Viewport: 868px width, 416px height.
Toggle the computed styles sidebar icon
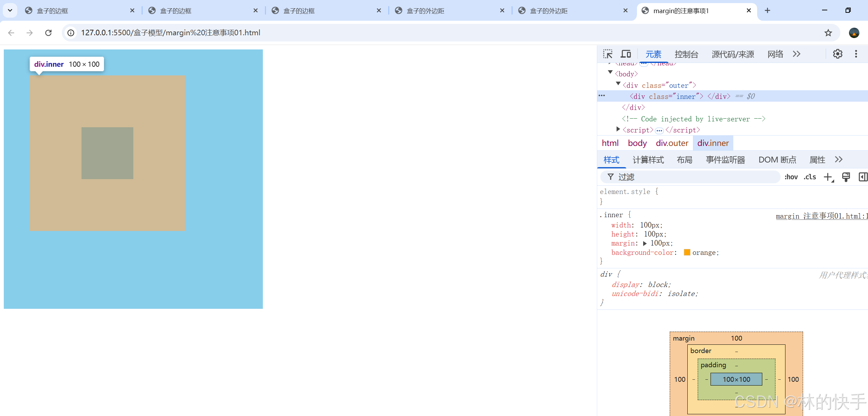[862, 177]
